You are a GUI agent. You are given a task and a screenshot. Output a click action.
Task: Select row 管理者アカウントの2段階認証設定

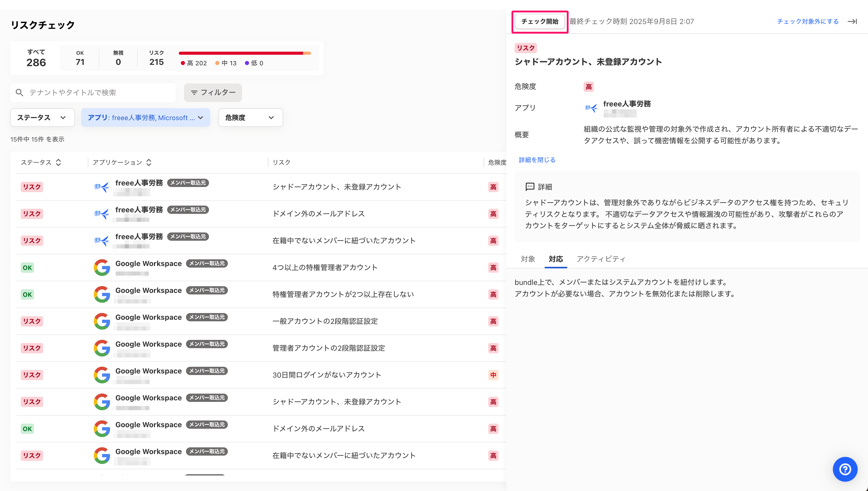[261, 348]
